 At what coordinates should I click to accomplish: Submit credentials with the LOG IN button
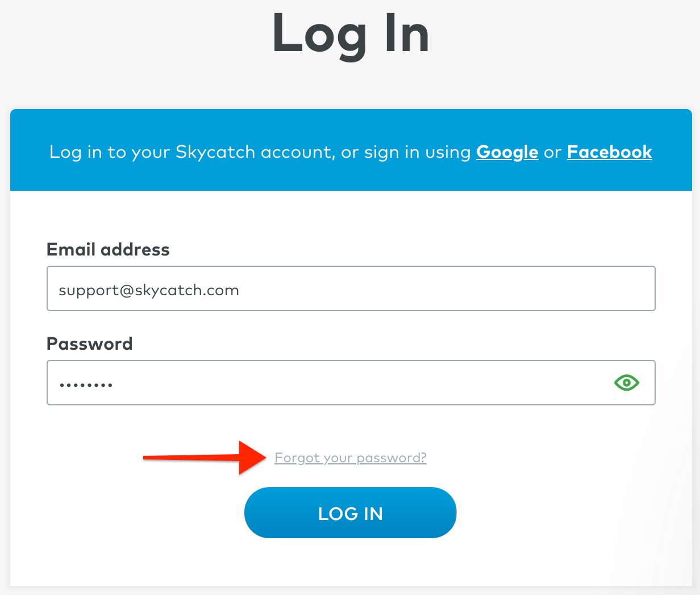coord(351,513)
